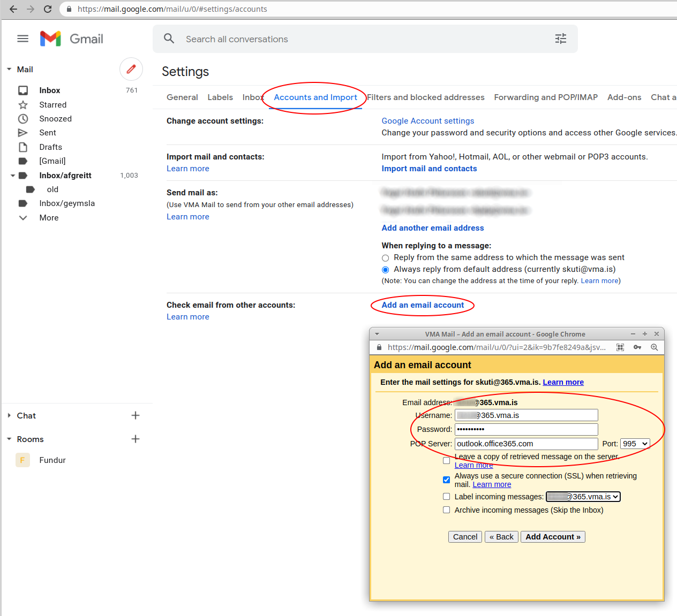Open popup window menu arrow in title bar

coord(377,334)
